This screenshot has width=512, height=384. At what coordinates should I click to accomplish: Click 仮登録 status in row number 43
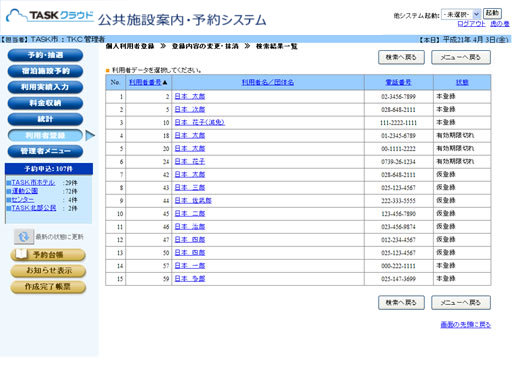446,187
